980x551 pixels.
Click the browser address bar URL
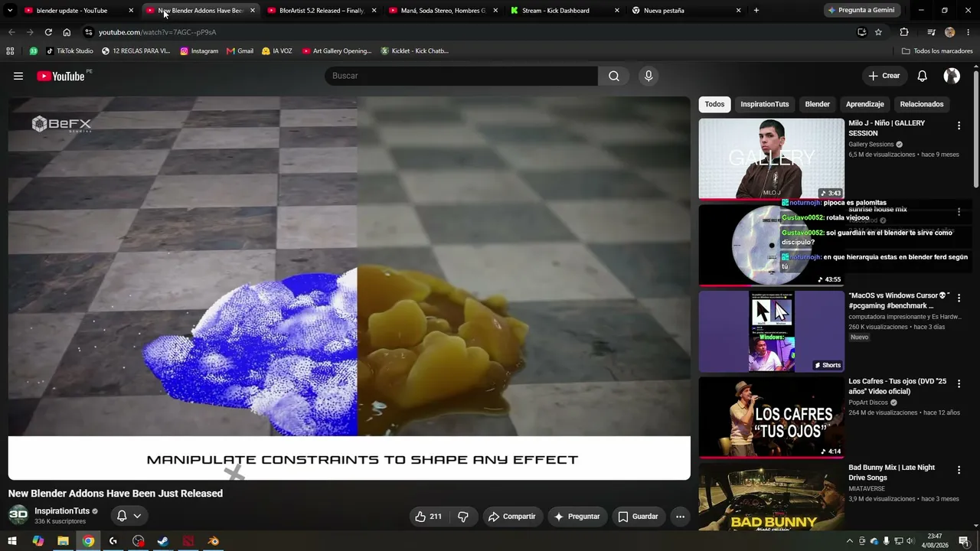click(x=157, y=32)
